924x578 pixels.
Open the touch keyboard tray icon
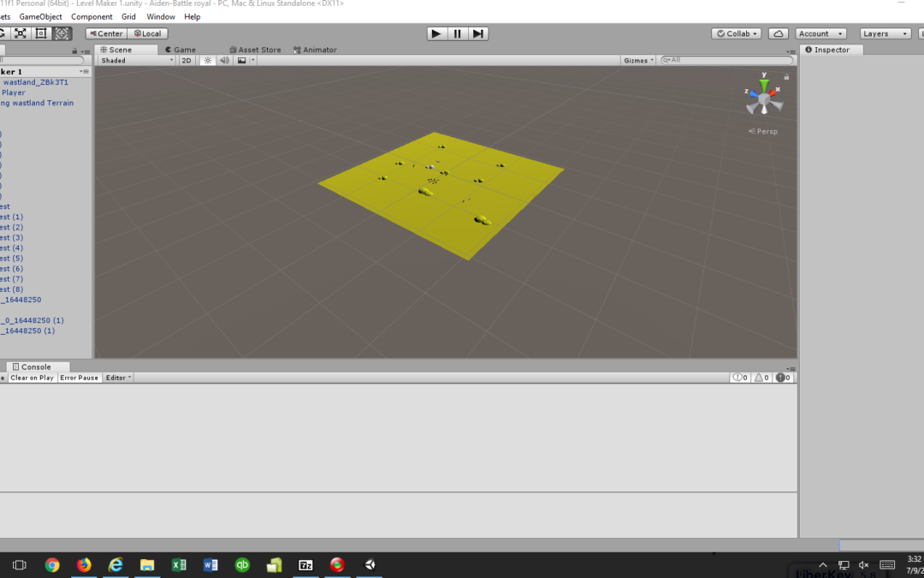[x=887, y=565]
